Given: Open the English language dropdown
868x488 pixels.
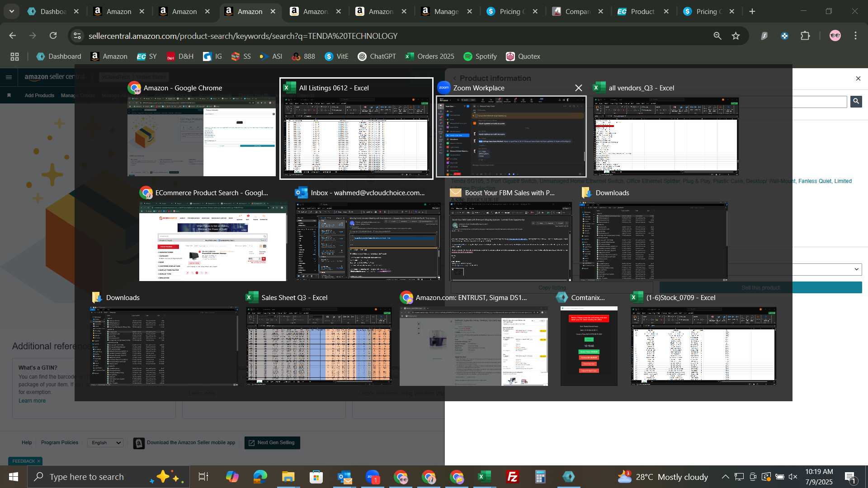Looking at the screenshot, I should 106,443.
